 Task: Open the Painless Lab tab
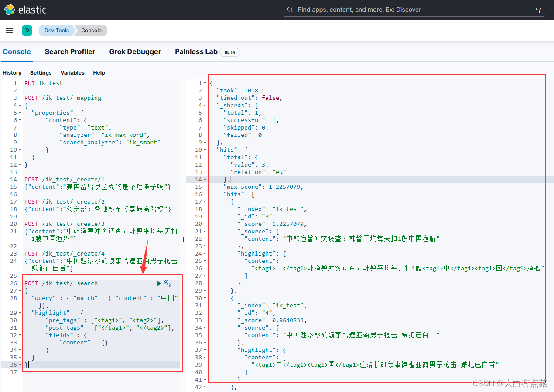click(196, 51)
